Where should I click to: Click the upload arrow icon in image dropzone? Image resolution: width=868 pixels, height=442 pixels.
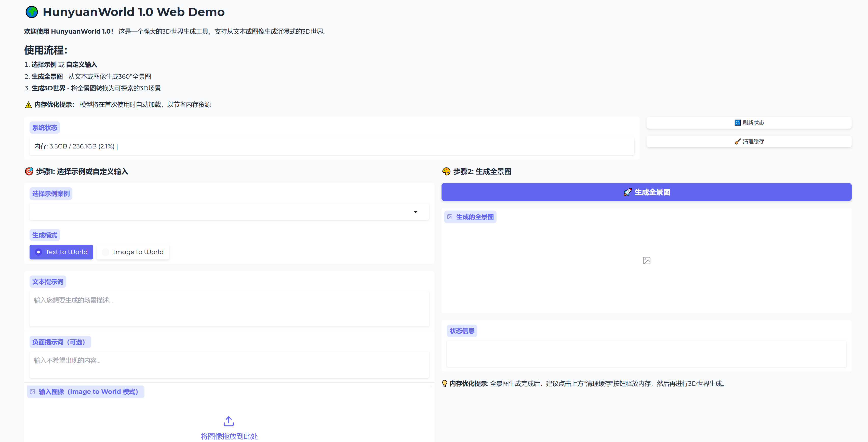pos(229,421)
